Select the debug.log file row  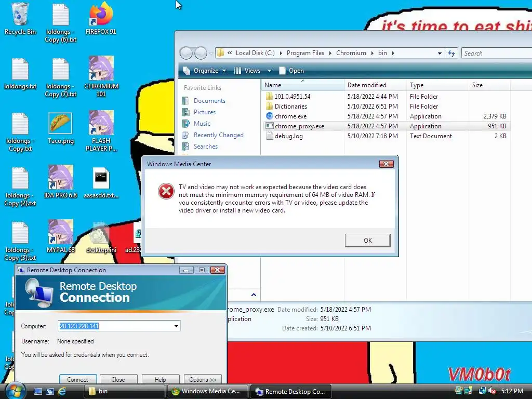click(387, 136)
